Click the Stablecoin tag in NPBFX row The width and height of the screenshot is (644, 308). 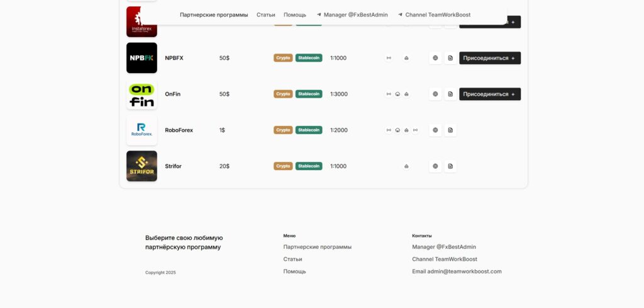(309, 58)
